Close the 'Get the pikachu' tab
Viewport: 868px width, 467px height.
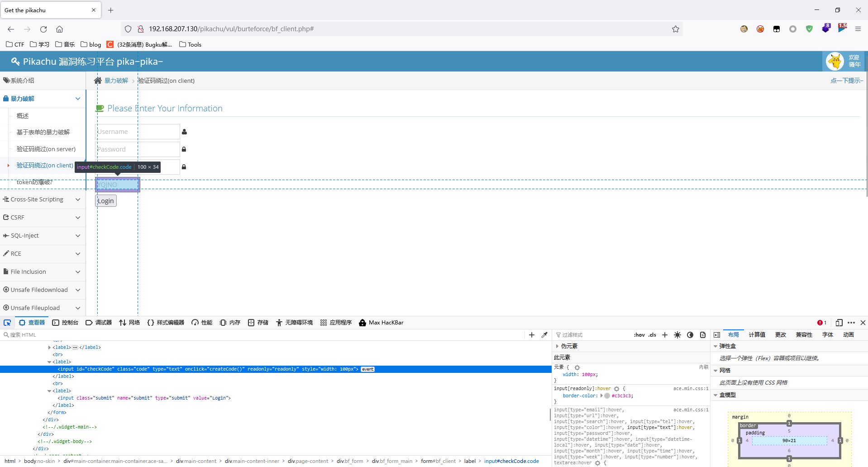(94, 10)
